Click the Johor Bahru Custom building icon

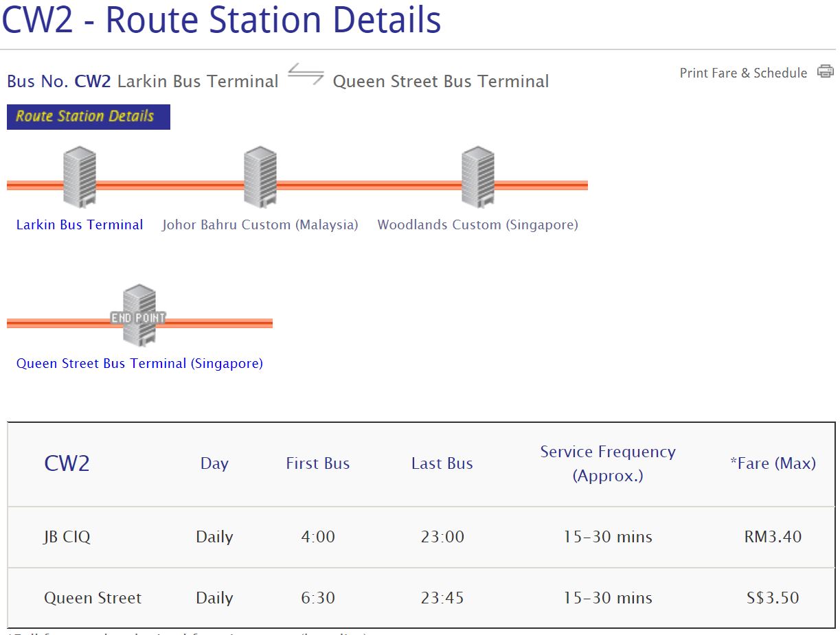[x=260, y=176]
